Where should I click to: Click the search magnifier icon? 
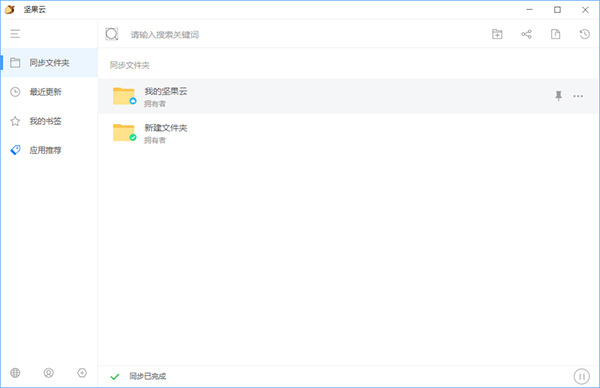click(x=112, y=34)
